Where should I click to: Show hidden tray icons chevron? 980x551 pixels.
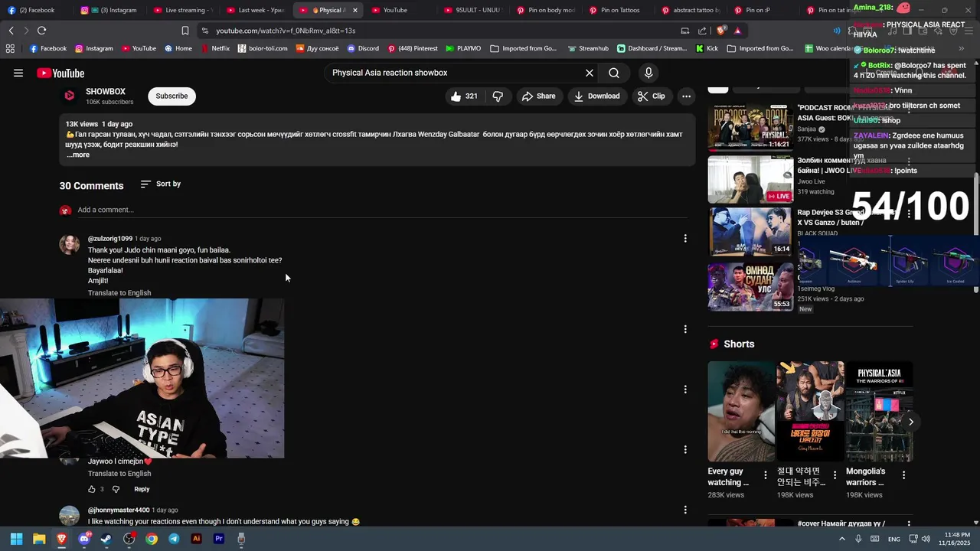pyautogui.click(x=841, y=539)
